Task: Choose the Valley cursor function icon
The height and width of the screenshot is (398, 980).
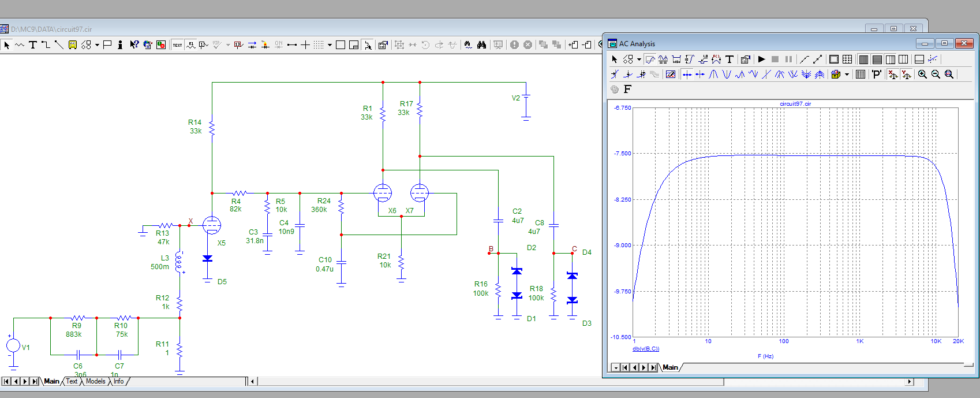Action: (727, 75)
